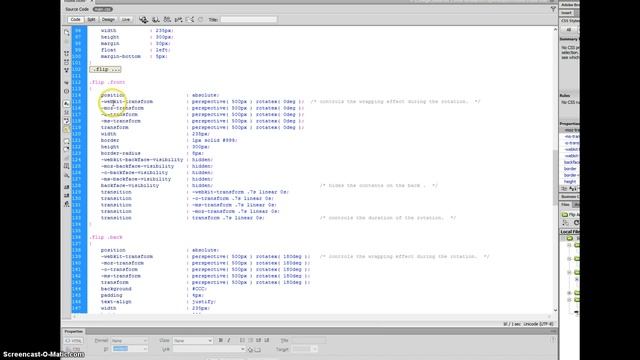Image resolution: width=640 pixels, height=360 pixels.
Task: Open the Link combo box dropdown
Action: tap(242, 349)
